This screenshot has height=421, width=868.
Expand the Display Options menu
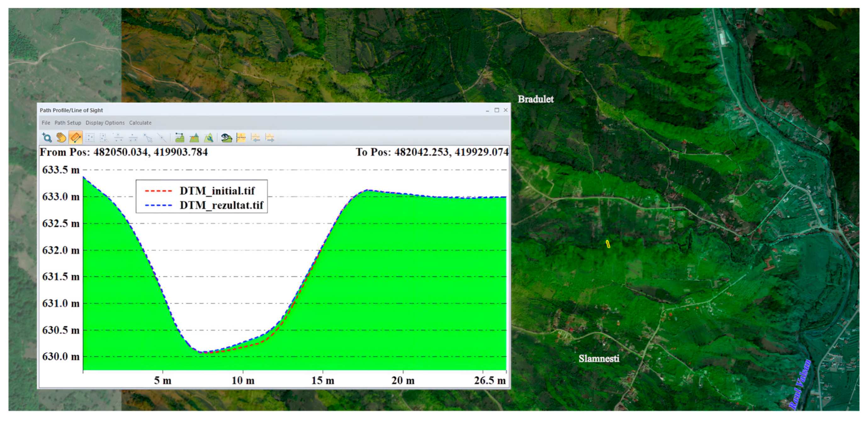click(x=105, y=123)
